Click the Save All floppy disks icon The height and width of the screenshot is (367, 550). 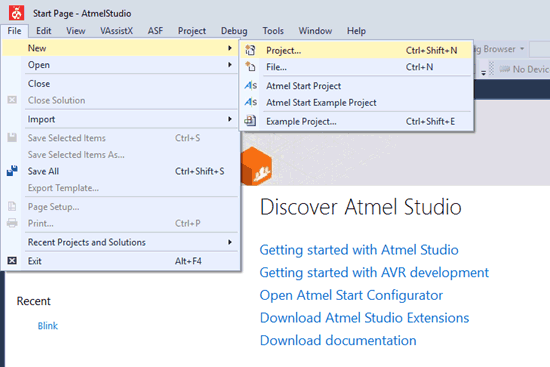tap(12, 171)
